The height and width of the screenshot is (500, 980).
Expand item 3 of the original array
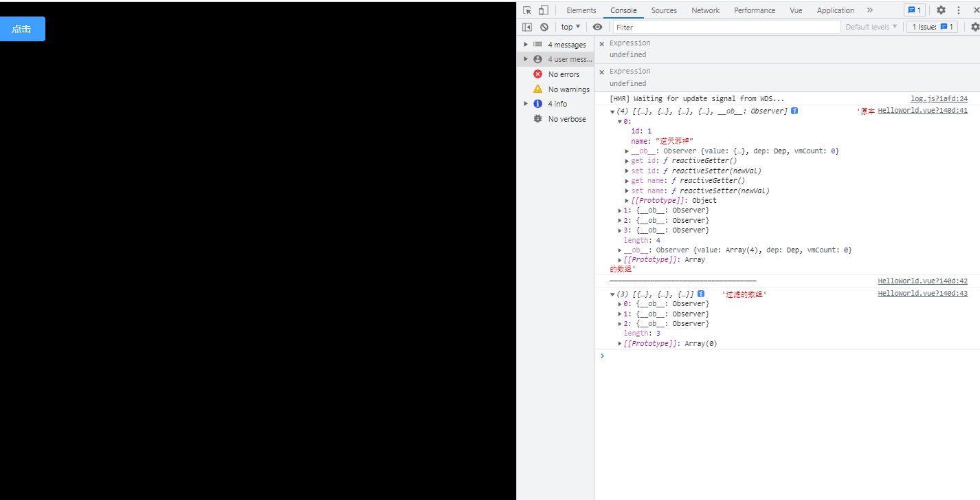[x=620, y=230]
